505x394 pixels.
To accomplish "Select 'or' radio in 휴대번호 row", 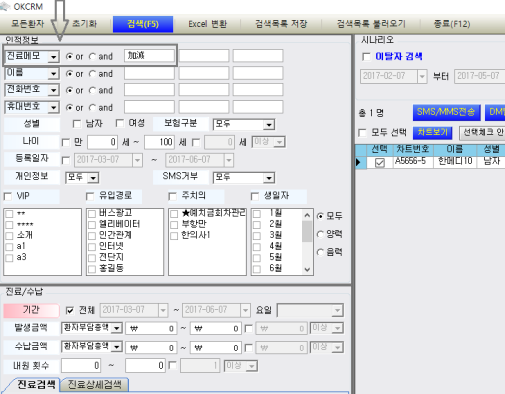I will point(69,108).
